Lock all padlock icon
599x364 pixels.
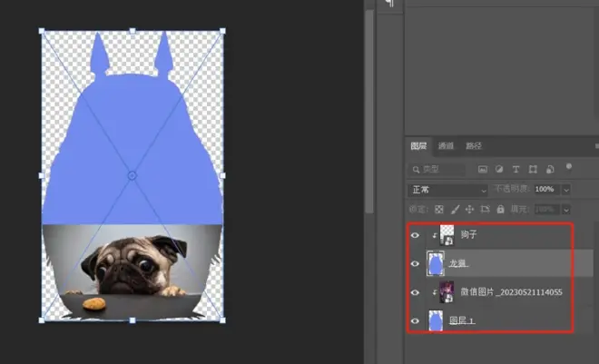(x=500, y=209)
